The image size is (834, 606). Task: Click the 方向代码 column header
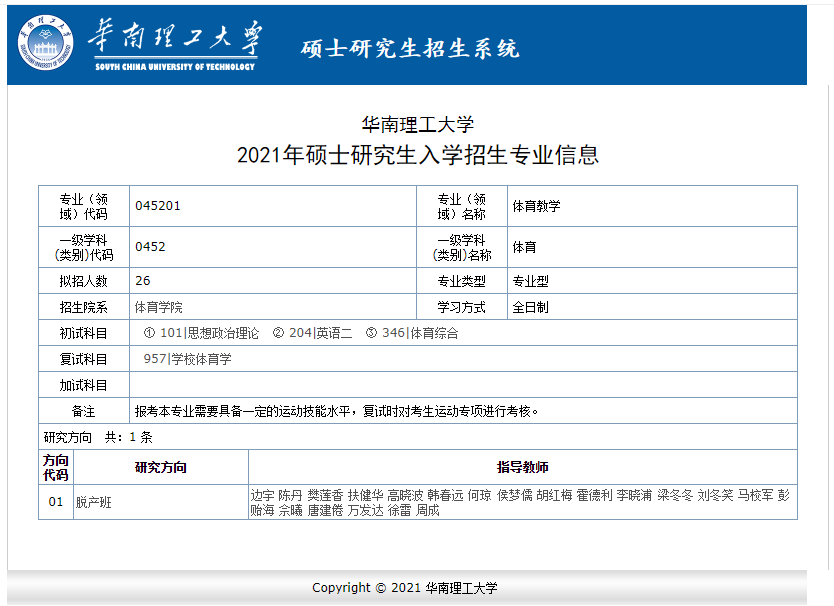(x=56, y=467)
